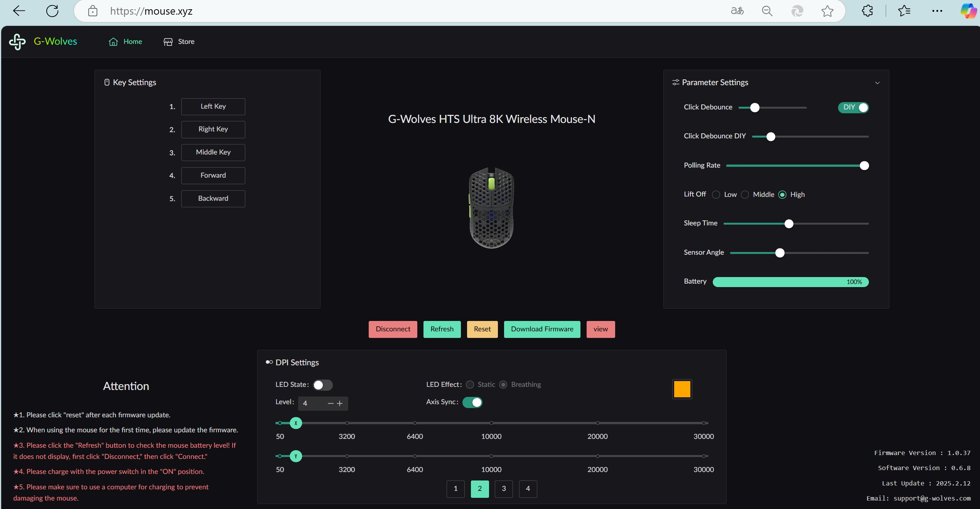Click the Y axis DPI slider handle
The image size is (980, 509).
[296, 456]
